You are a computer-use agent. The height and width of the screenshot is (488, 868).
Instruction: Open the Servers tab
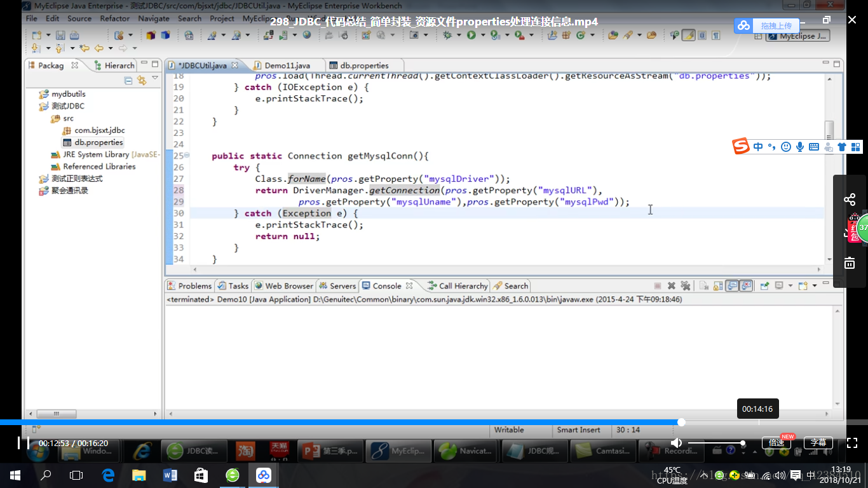[x=337, y=286]
